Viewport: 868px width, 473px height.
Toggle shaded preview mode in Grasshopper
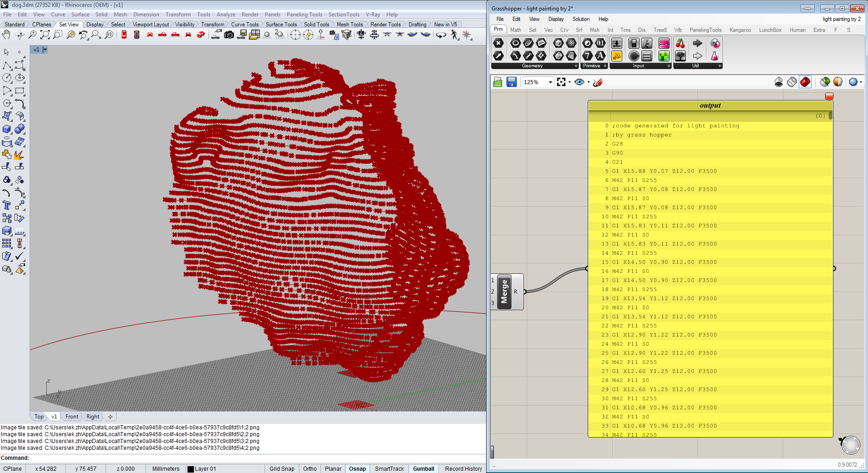[805, 82]
